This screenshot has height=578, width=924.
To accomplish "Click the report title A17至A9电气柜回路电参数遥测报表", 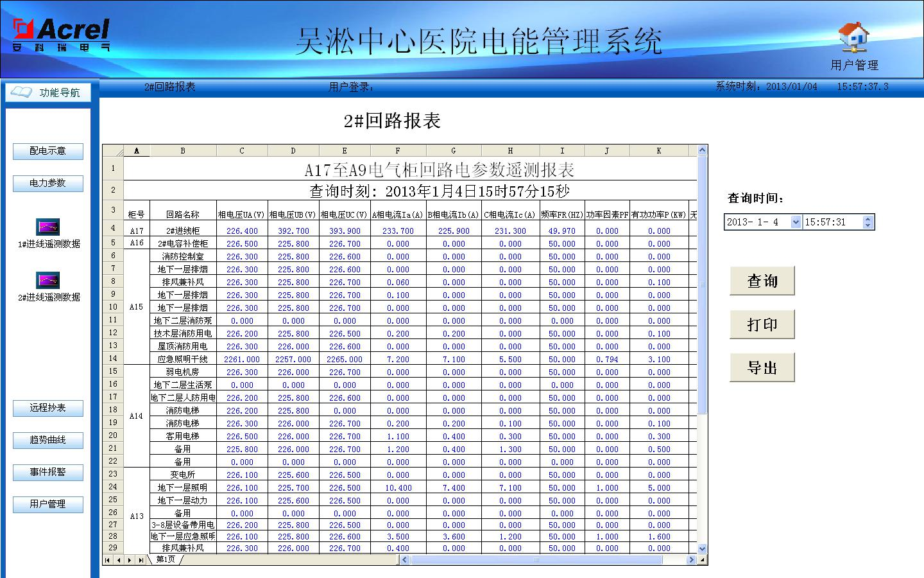I will pyautogui.click(x=439, y=170).
